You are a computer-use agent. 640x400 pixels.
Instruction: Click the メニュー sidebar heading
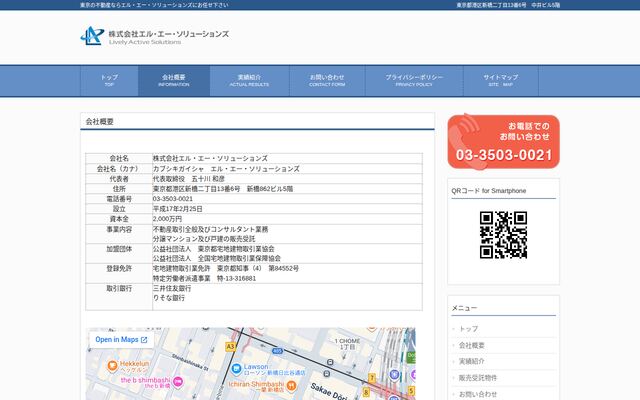[x=464, y=308]
